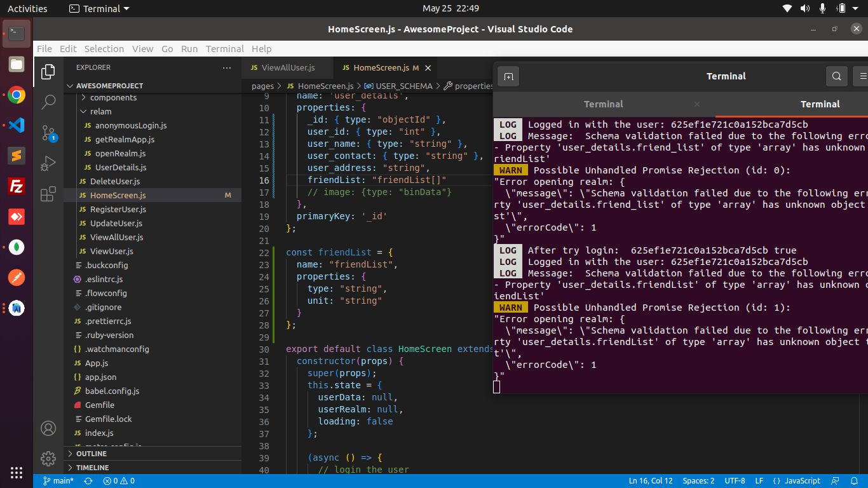Open the Search view in activity bar
The height and width of the screenshot is (488, 868).
coord(48,102)
